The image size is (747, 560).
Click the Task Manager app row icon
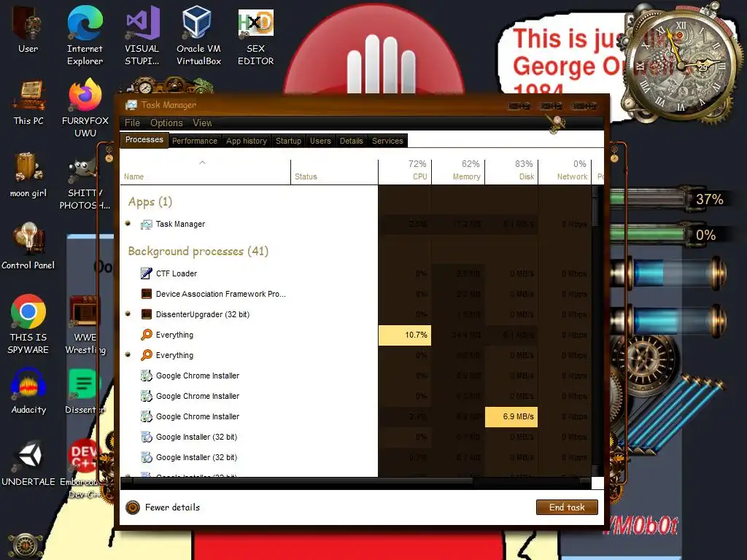click(146, 225)
